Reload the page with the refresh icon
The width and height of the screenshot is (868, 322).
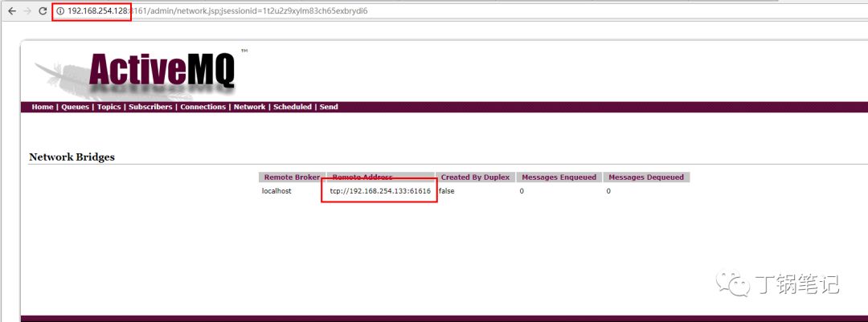tap(43, 11)
